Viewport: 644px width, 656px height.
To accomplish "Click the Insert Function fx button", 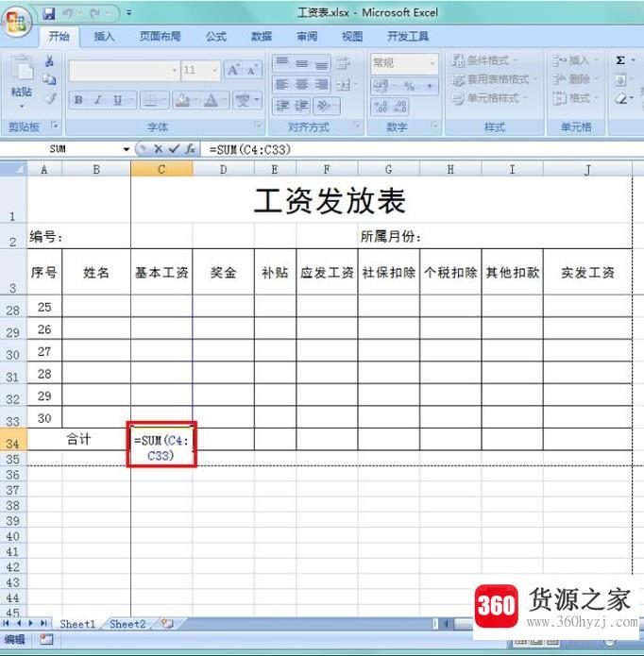I will [191, 149].
